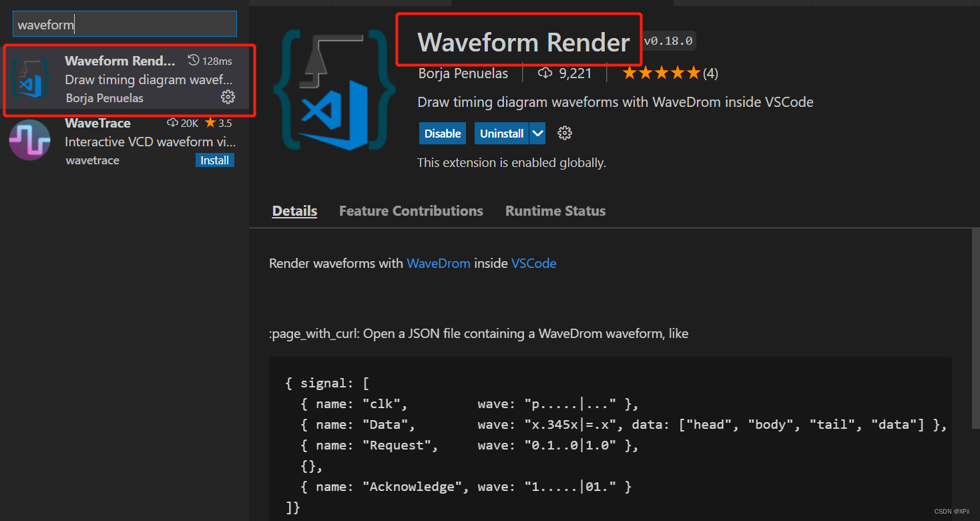This screenshot has height=521, width=980.
Task: Open the manage gear beside Uninstall
Action: coord(565,134)
